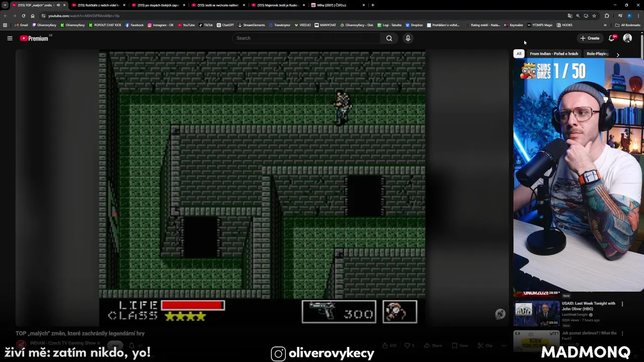Show hidden bookmarks overflow chevron

pyautogui.click(x=605, y=25)
